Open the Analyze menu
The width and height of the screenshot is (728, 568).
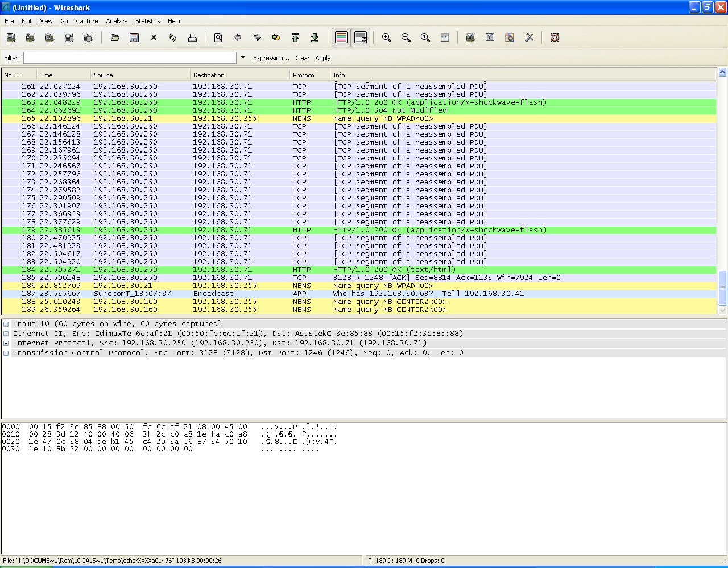coord(117,21)
